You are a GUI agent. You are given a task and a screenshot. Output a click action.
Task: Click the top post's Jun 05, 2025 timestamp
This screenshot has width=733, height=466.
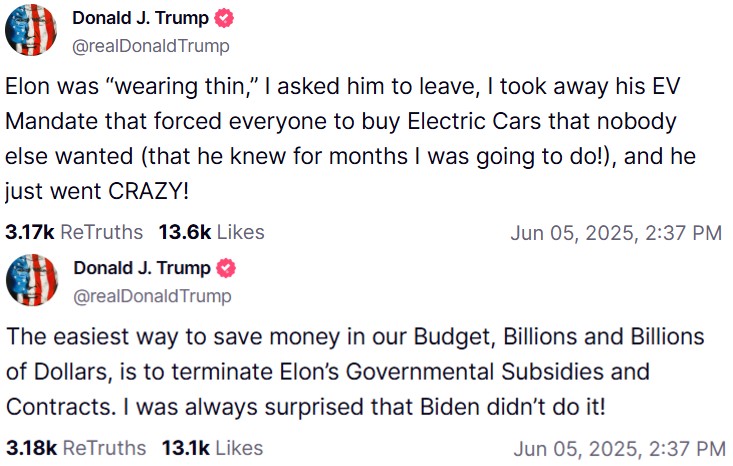click(615, 233)
